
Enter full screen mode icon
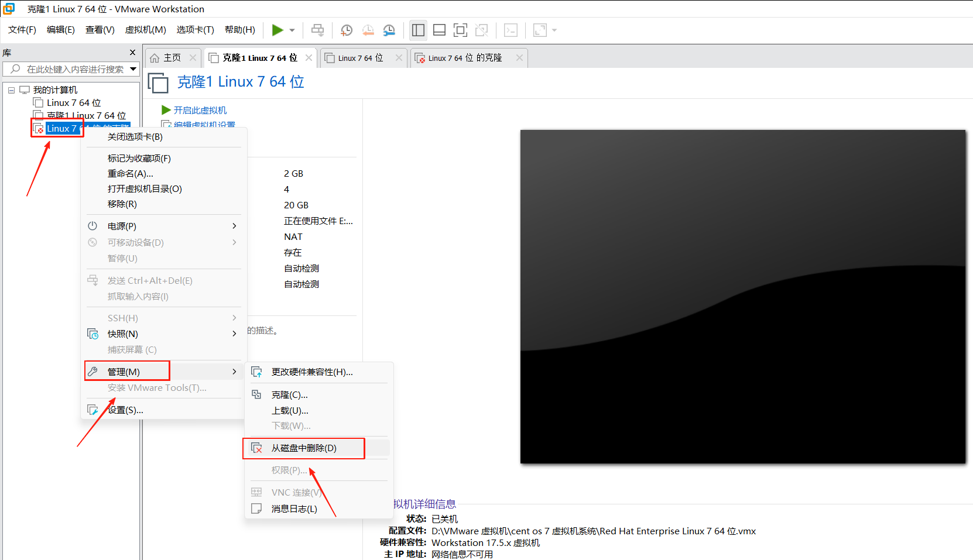point(461,30)
